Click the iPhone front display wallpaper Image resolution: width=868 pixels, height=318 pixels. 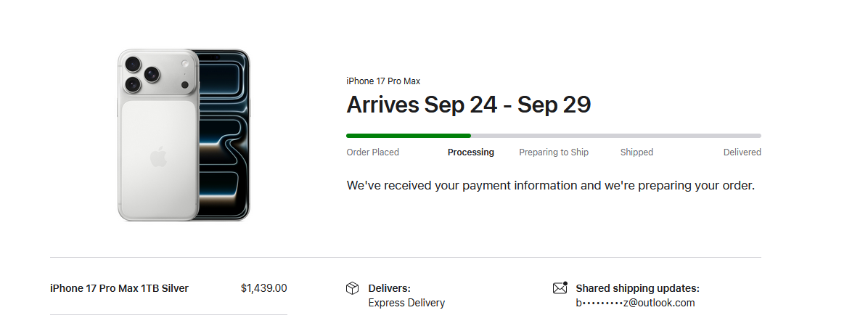(223, 138)
